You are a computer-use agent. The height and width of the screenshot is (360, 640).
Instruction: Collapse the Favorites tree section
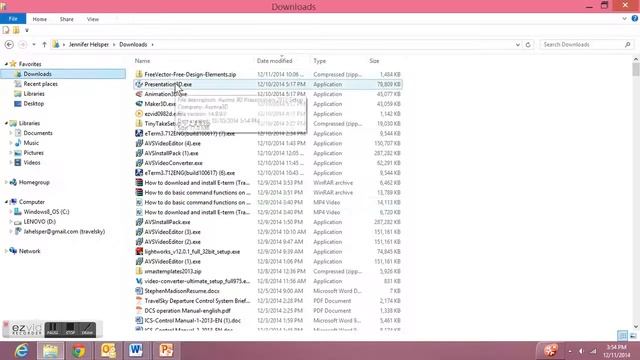pyautogui.click(x=6, y=64)
